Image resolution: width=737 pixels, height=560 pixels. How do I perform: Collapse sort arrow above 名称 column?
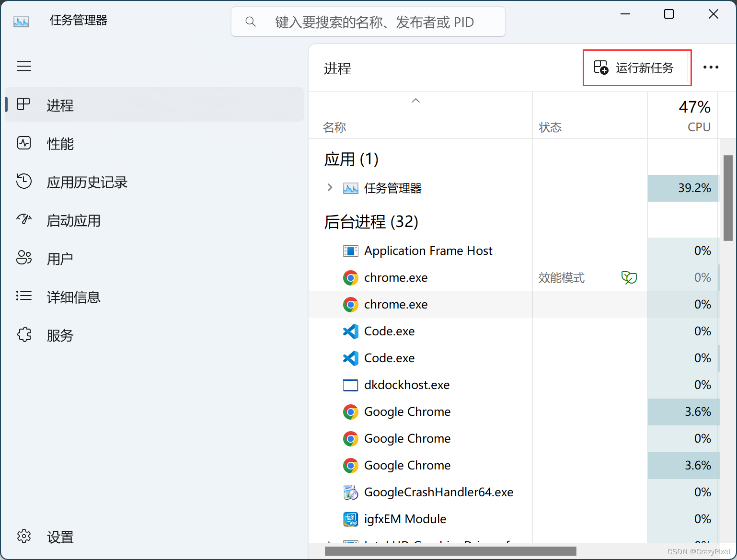(x=416, y=101)
